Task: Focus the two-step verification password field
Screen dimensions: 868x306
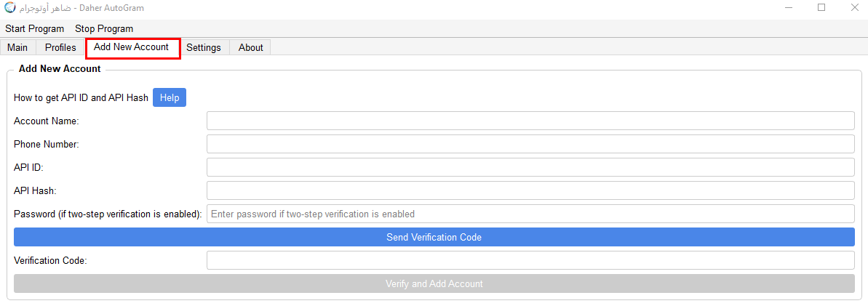Action: [x=530, y=214]
